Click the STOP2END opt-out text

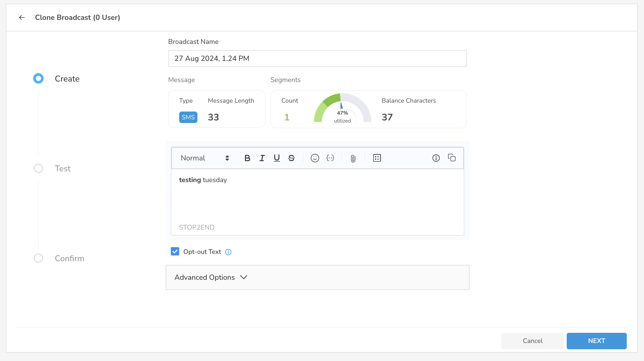(197, 227)
